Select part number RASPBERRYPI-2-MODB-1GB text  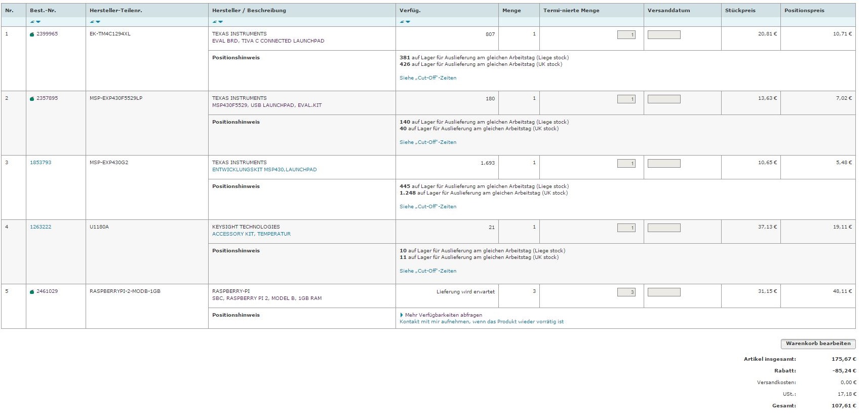(x=125, y=291)
